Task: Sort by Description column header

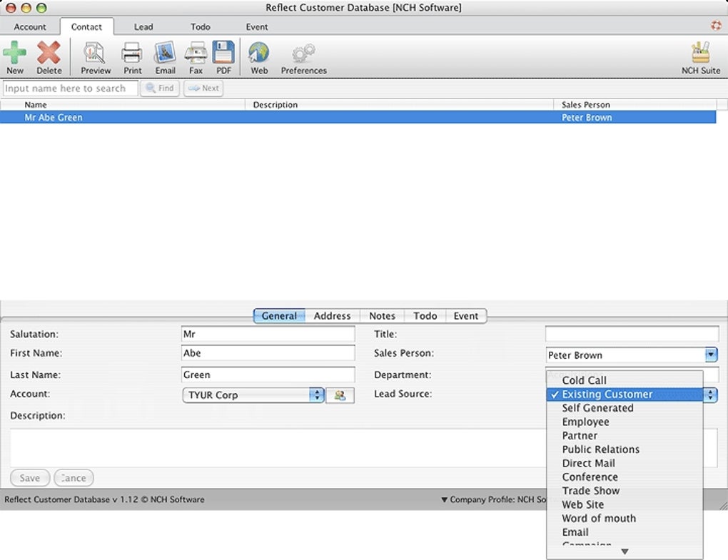Action: pyautogui.click(x=399, y=105)
